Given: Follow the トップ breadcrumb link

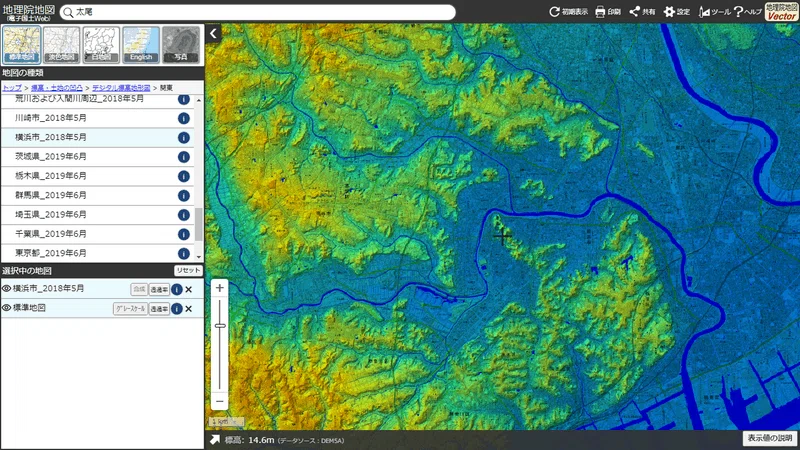Looking at the screenshot, I should 12,88.
